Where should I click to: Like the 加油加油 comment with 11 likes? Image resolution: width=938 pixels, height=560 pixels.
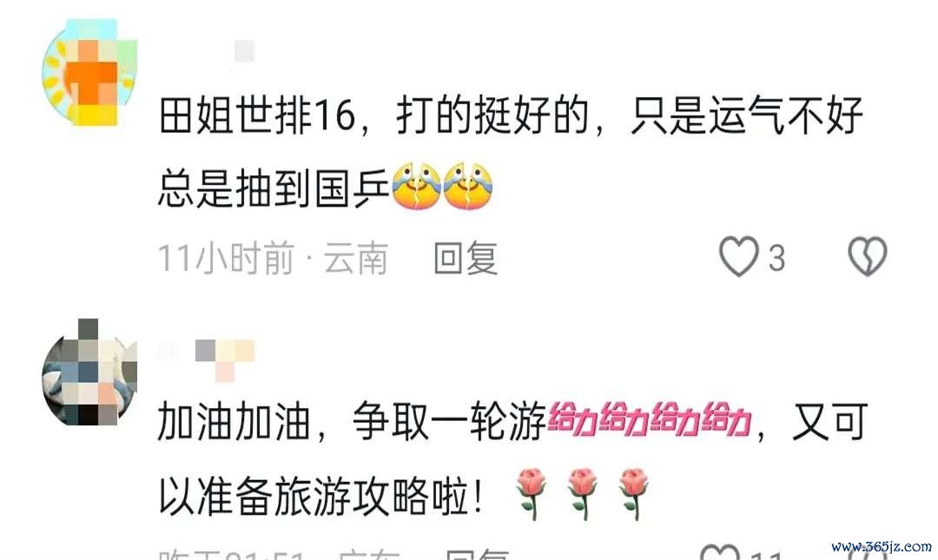pyautogui.click(x=720, y=553)
